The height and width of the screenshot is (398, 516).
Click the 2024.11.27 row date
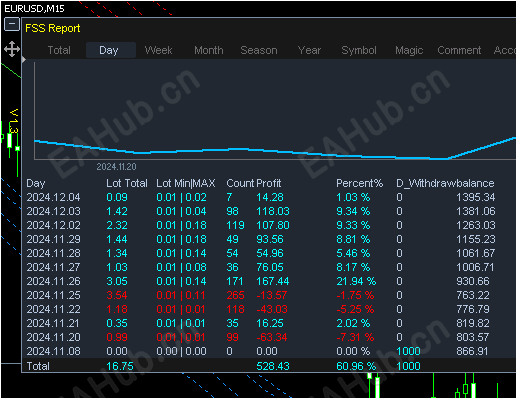tap(53, 267)
